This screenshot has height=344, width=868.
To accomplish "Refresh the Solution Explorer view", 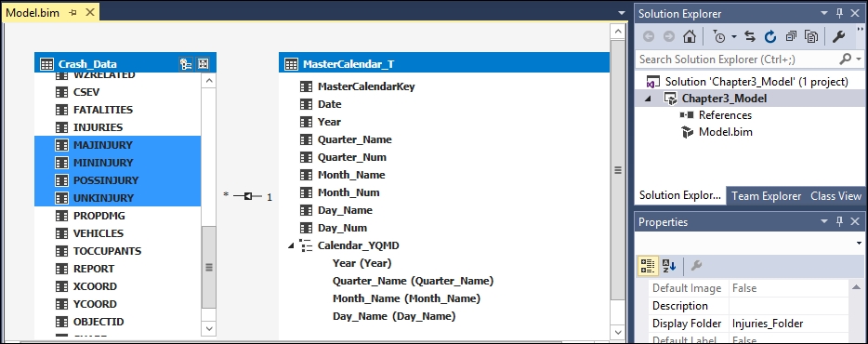I will pos(770,36).
